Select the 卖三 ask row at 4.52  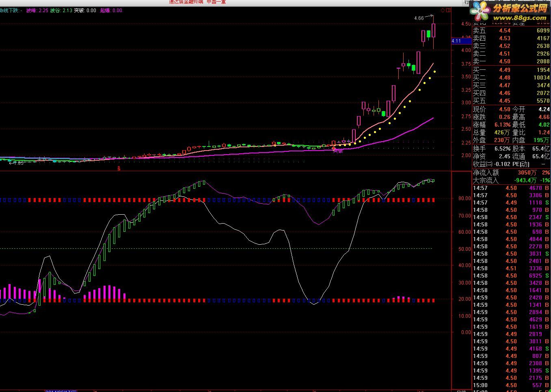(x=511, y=46)
